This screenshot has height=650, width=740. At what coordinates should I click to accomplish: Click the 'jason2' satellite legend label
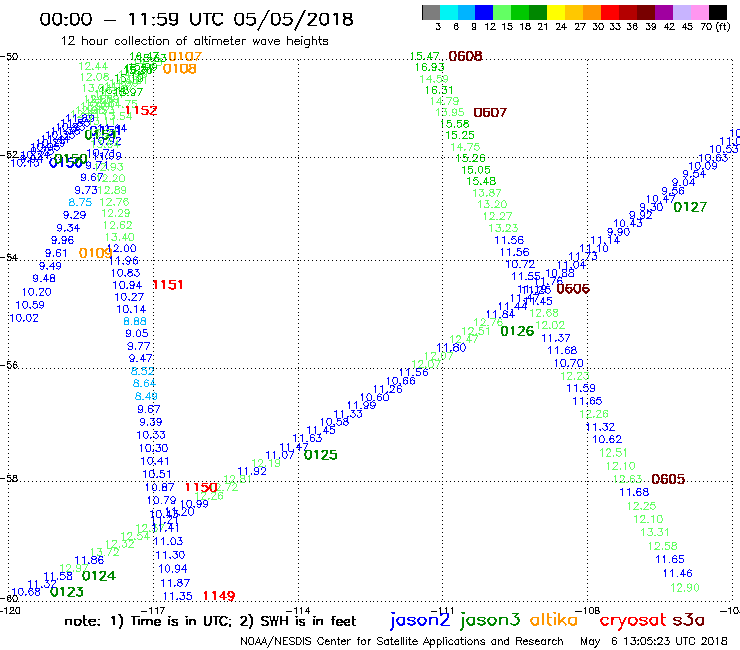tap(420, 620)
